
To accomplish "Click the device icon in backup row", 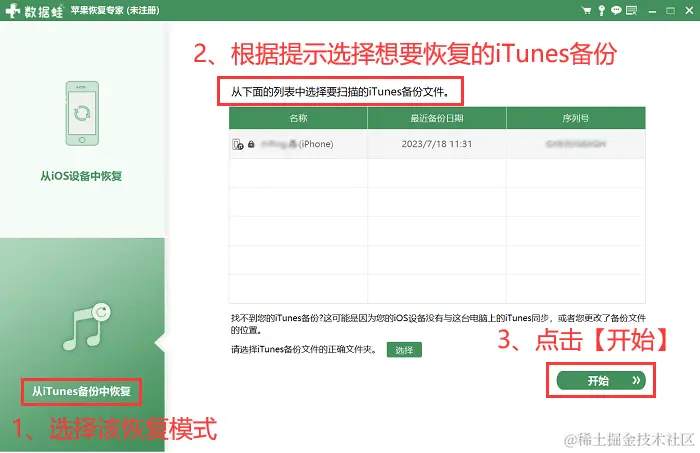I will pyautogui.click(x=238, y=144).
